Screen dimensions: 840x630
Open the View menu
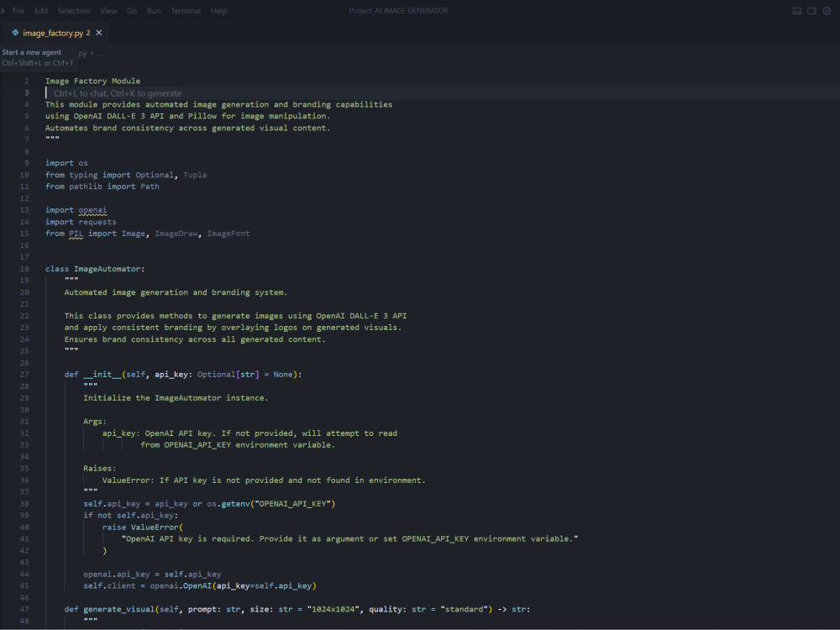tap(108, 11)
